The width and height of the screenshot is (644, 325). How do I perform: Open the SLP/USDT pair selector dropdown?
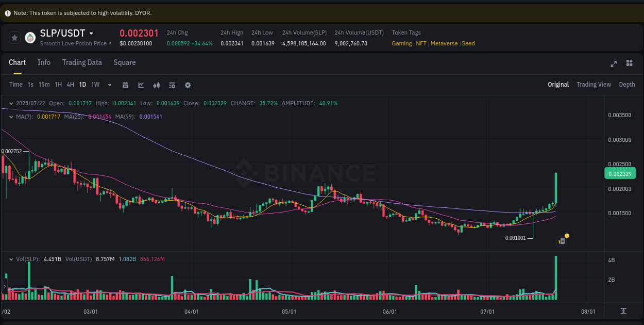pyautogui.click(x=92, y=32)
